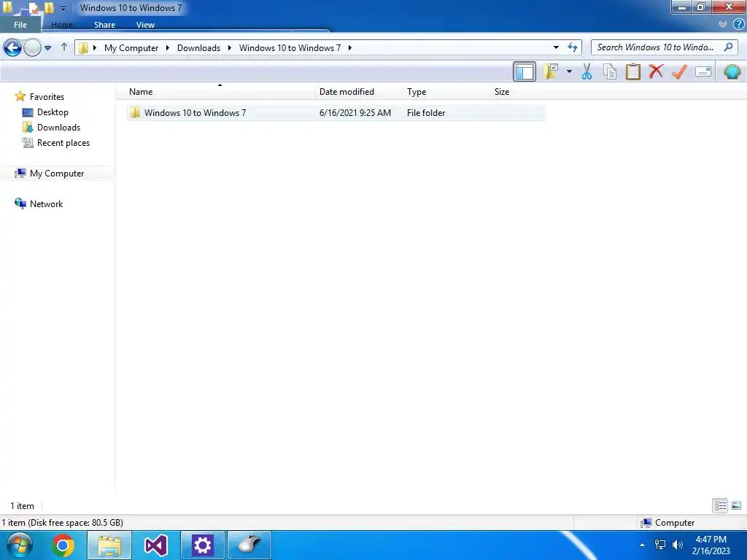Viewport: 747px width, 560px height.
Task: Click the quick access New folder icon
Action: coord(49,7)
